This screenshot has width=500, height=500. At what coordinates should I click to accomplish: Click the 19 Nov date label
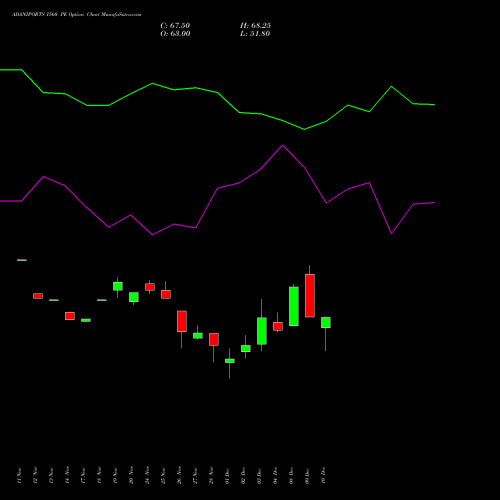(x=115, y=475)
